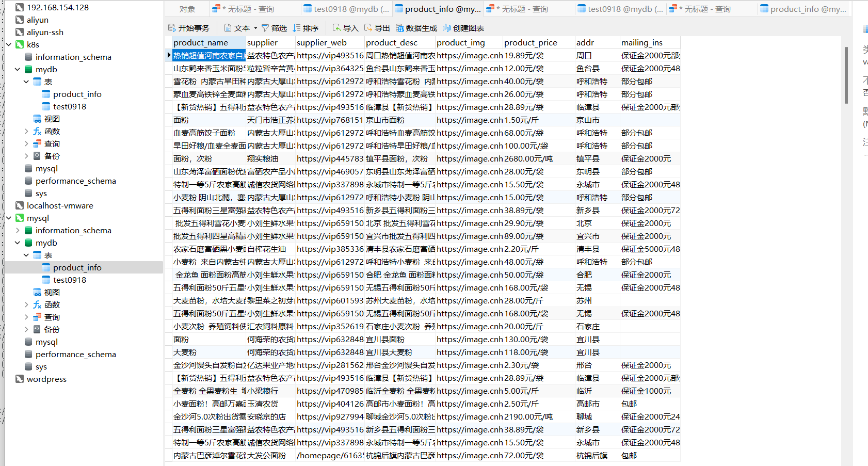Click the product_name column header
This screenshot has width=868, height=466.
click(209, 42)
